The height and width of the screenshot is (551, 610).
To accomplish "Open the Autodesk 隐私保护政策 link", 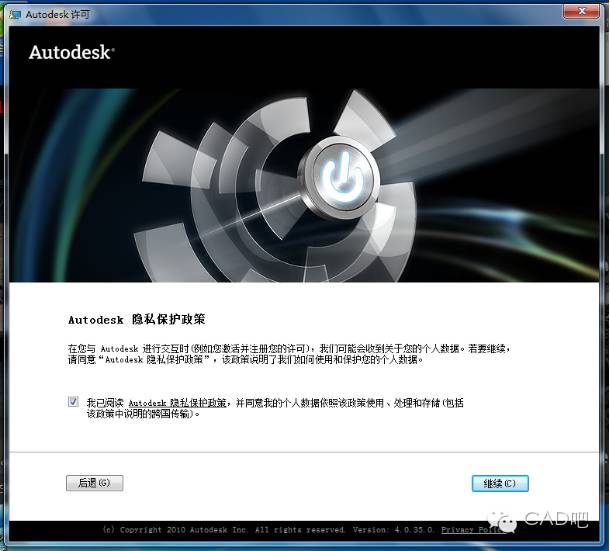I will point(177,403).
